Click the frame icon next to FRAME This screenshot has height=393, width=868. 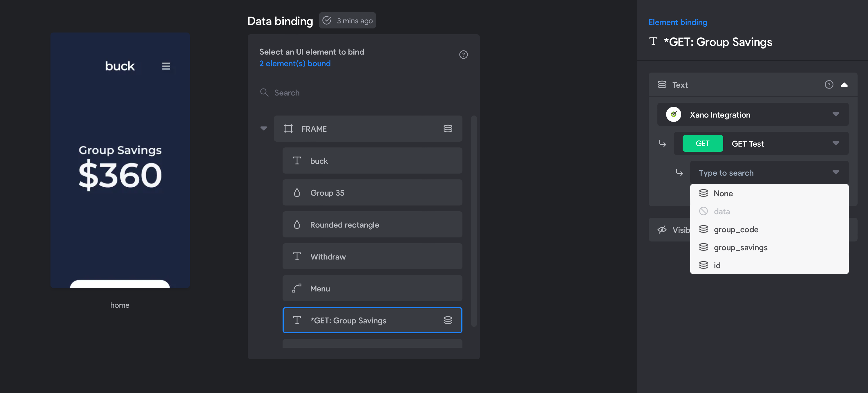pyautogui.click(x=288, y=128)
